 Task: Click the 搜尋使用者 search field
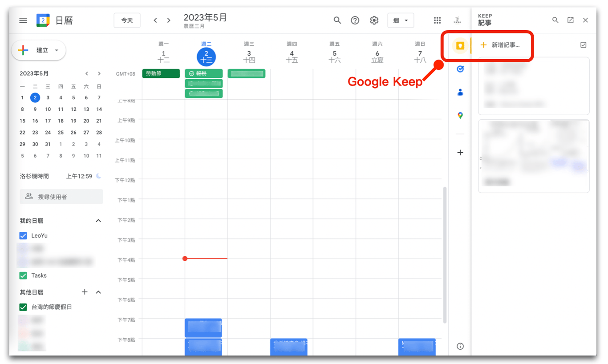[61, 197]
